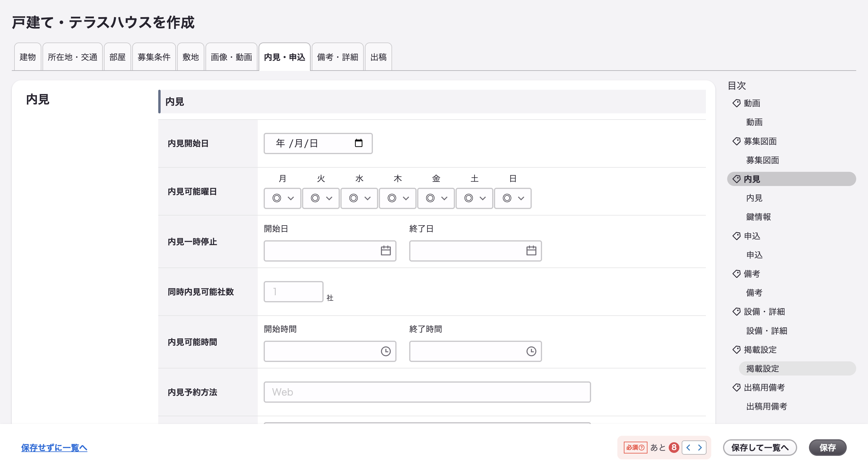Focus 内見可能時間 終了時間 input
Image resolution: width=868 pixels, height=470 pixels.
pyautogui.click(x=475, y=351)
